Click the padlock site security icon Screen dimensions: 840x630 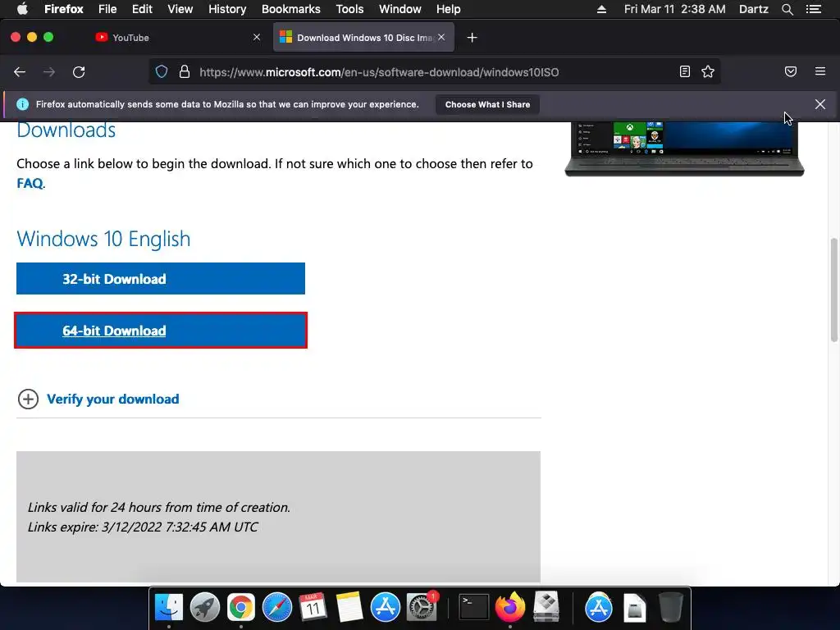point(185,72)
